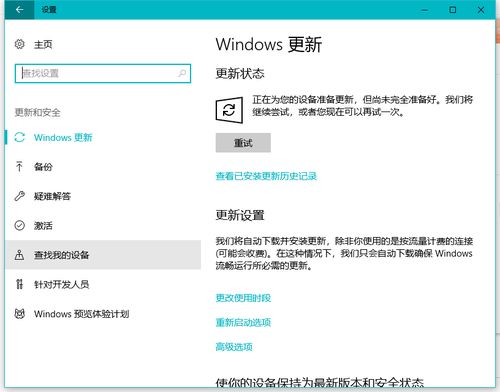Open 针对开发人员 page
This screenshot has height=392, width=500.
click(x=103, y=284)
